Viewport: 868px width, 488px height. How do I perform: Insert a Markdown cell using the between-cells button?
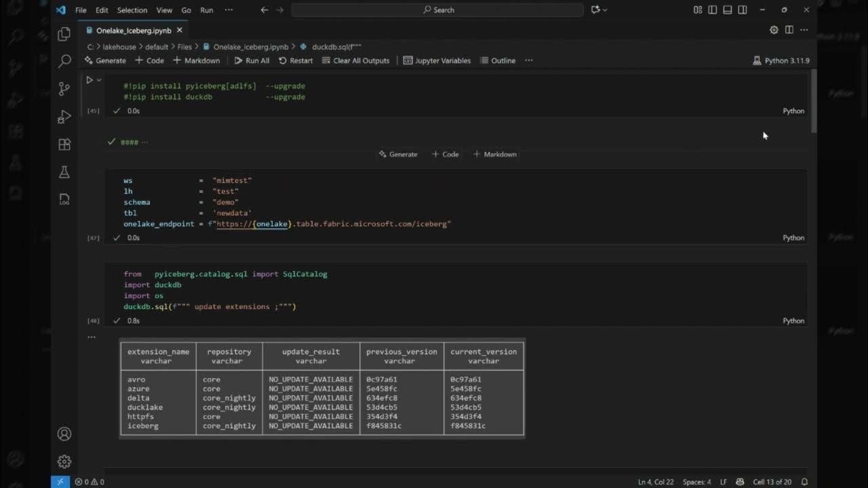pyautogui.click(x=494, y=155)
